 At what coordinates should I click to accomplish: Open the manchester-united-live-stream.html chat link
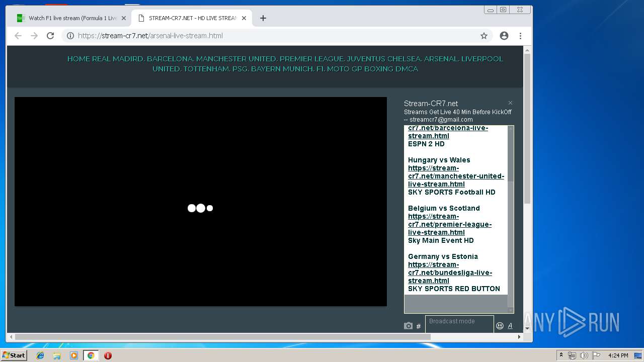coord(456,176)
